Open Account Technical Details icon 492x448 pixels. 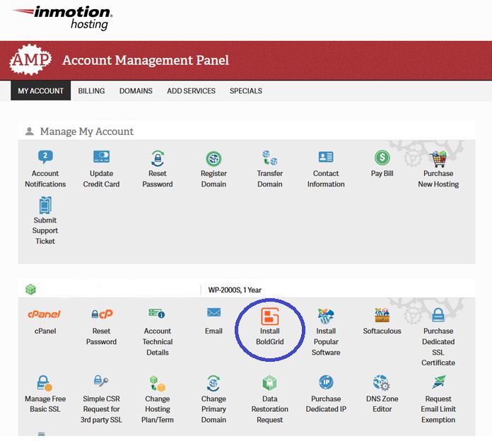pyautogui.click(x=157, y=313)
